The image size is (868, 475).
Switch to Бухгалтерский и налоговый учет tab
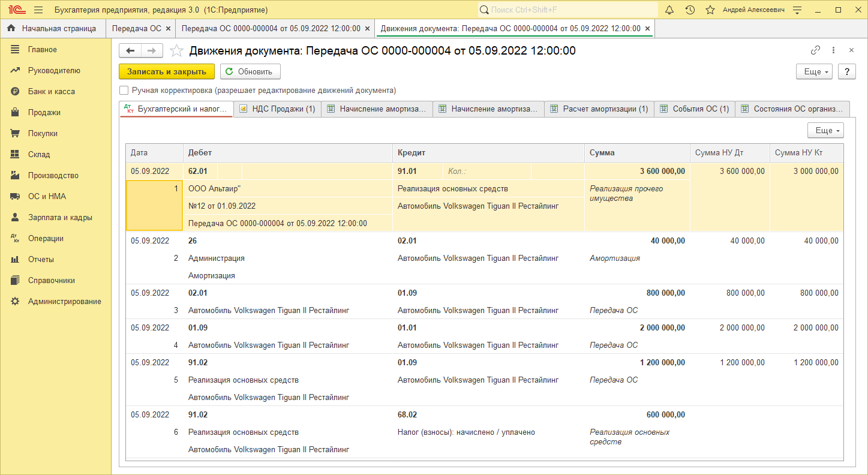(x=177, y=109)
